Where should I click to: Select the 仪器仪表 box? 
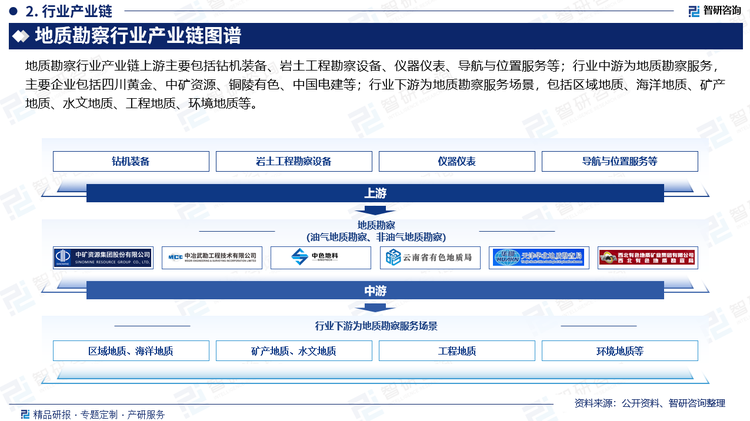click(x=457, y=161)
